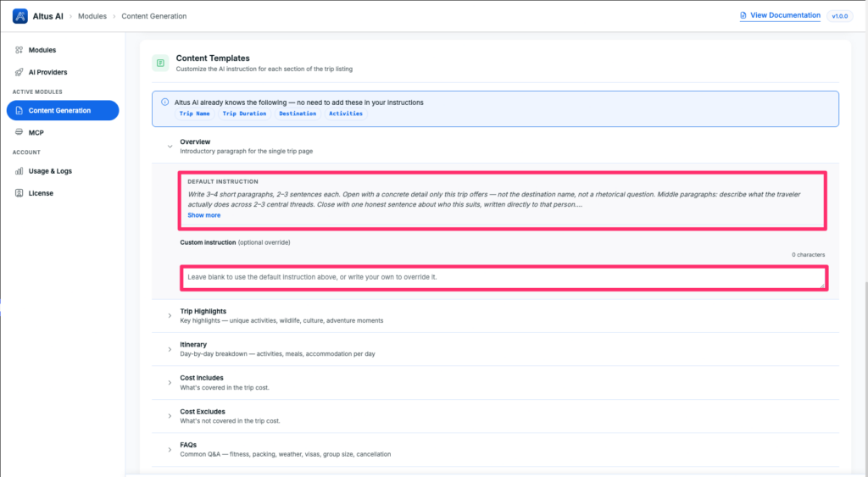Click the ACTIVE MODULES sidebar heading
Viewport: 868px width, 477px height.
tap(37, 92)
